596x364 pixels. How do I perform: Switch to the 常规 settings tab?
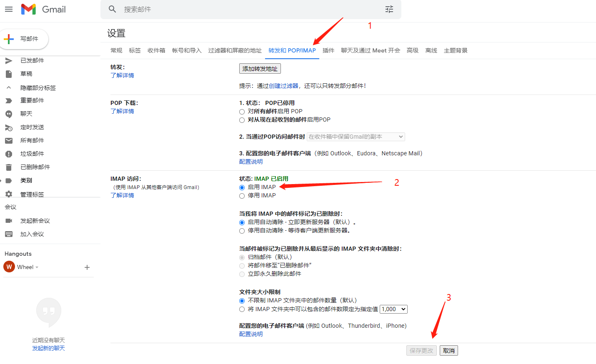tap(116, 50)
